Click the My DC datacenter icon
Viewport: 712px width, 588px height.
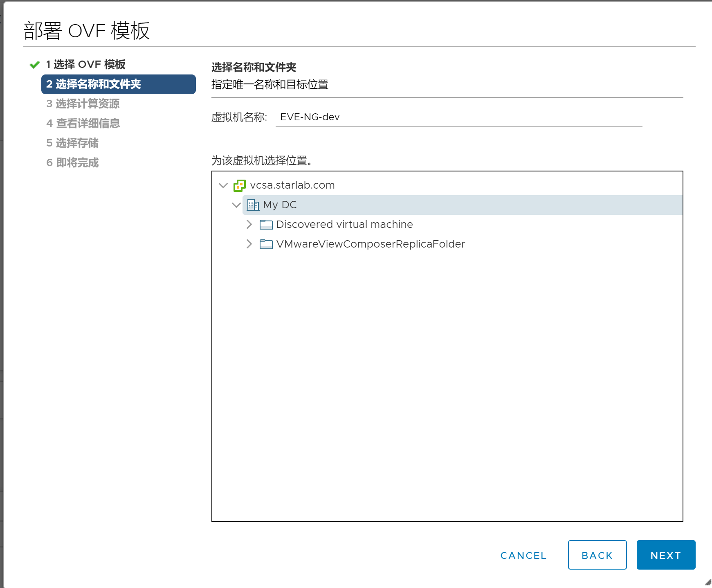coord(253,205)
